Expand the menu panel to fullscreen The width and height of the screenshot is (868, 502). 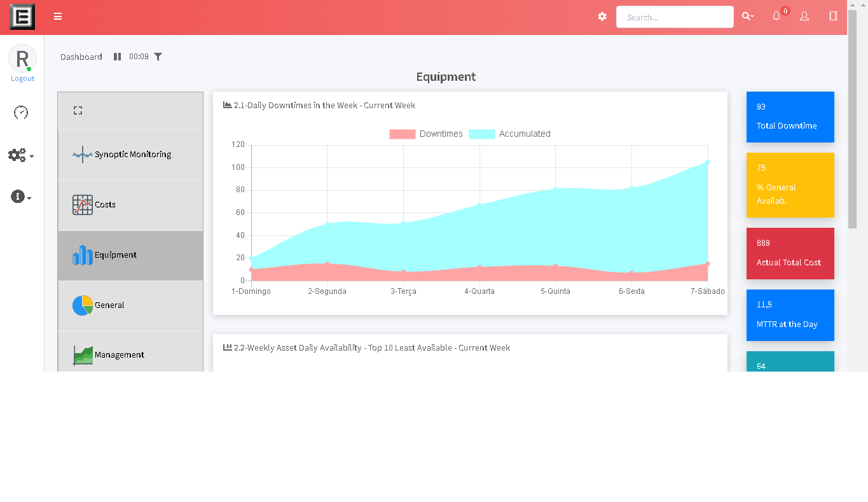78,109
